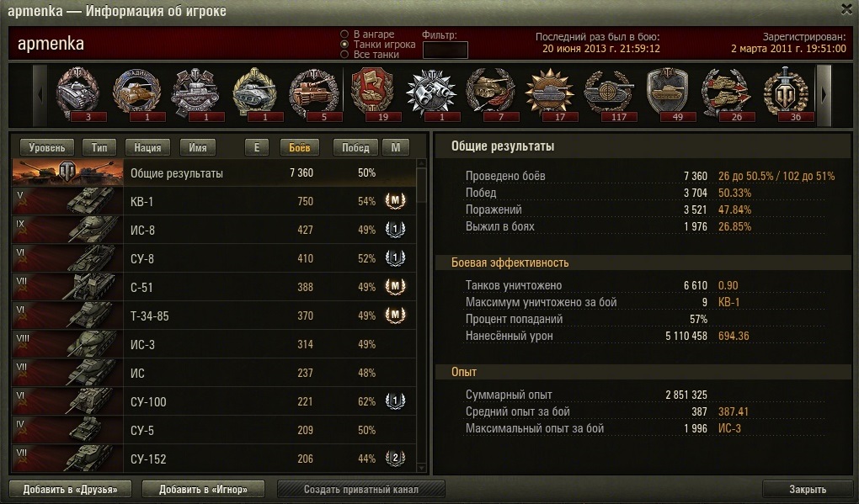Screen dimensions: 859x504
Task: Show next medals with right arrow
Action: click(x=824, y=95)
